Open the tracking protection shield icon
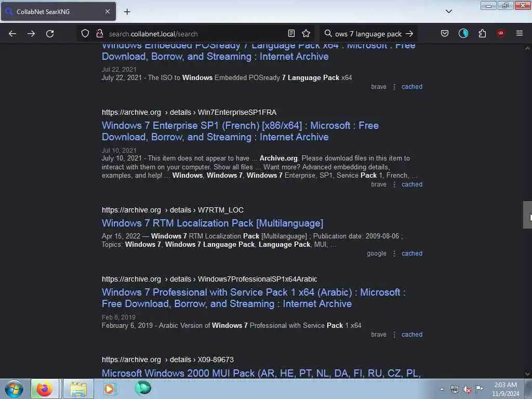Image resolution: width=532 pixels, height=399 pixels. pos(85,34)
